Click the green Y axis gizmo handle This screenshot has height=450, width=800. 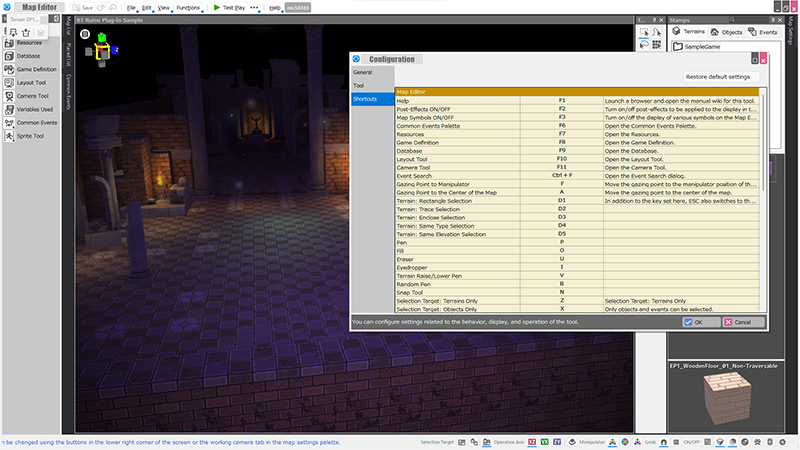point(102,37)
